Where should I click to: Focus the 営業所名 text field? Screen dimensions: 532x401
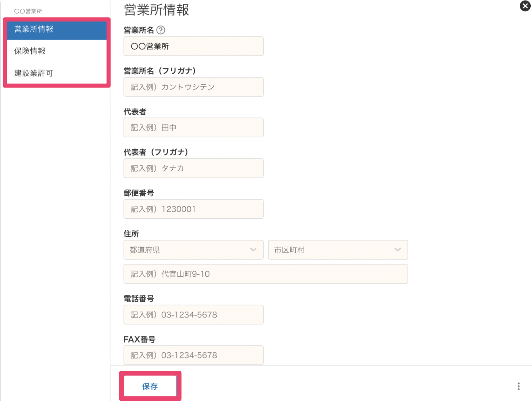(193, 46)
